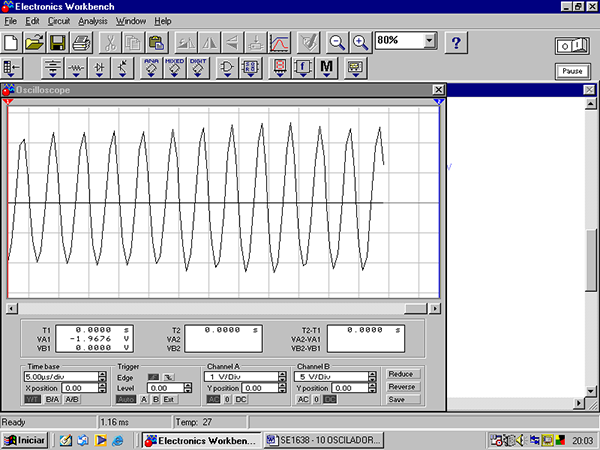Open the Analog ICs parts bin
Image resolution: width=600 pixels, height=450 pixels.
pos(151,68)
